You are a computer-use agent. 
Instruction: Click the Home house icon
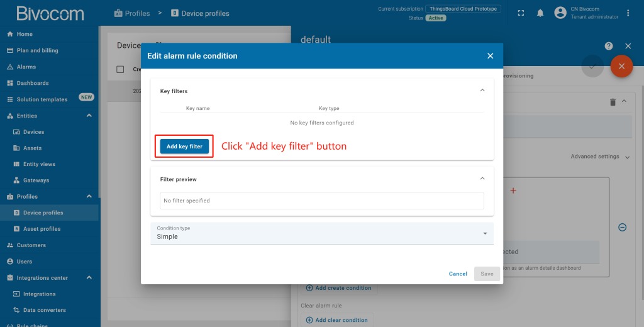(10, 34)
